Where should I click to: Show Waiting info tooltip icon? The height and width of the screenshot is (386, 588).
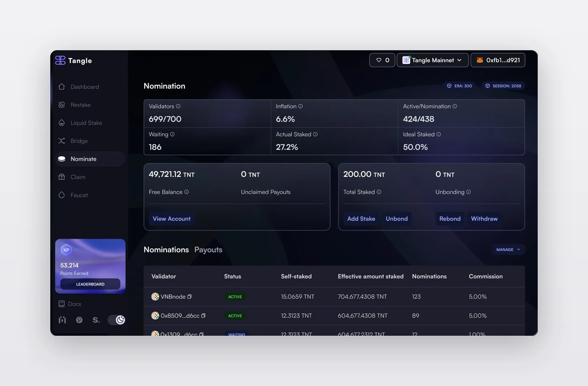172,134
